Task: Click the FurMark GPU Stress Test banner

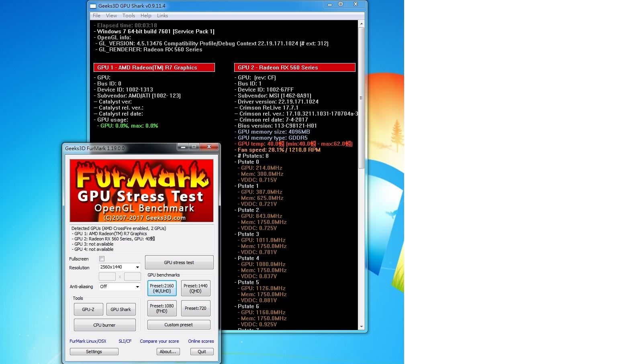Action: (x=141, y=191)
